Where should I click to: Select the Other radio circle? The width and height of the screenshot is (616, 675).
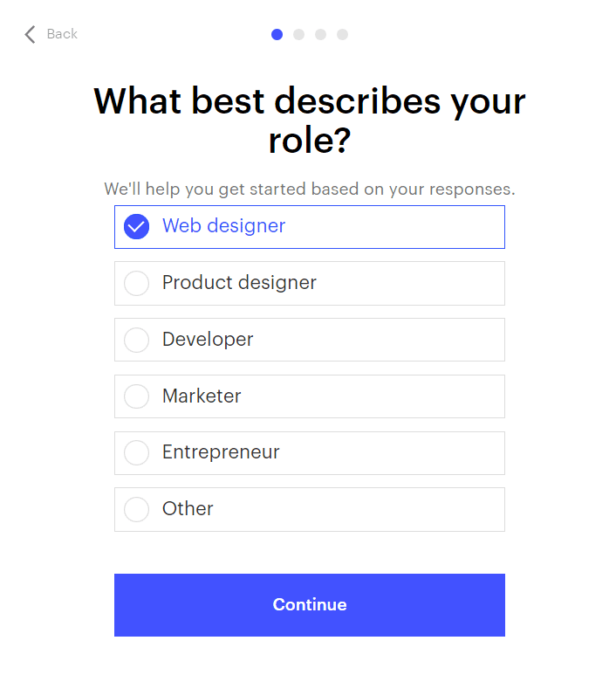(137, 509)
